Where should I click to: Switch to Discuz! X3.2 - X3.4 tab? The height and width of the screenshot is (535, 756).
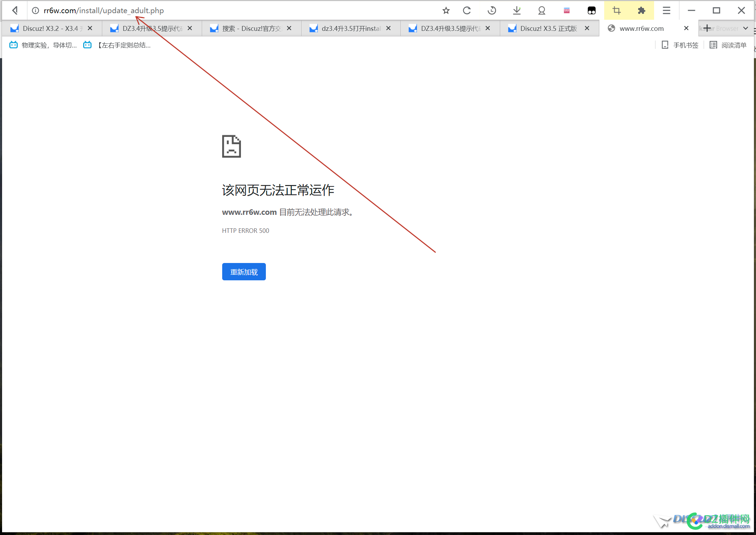click(52, 28)
